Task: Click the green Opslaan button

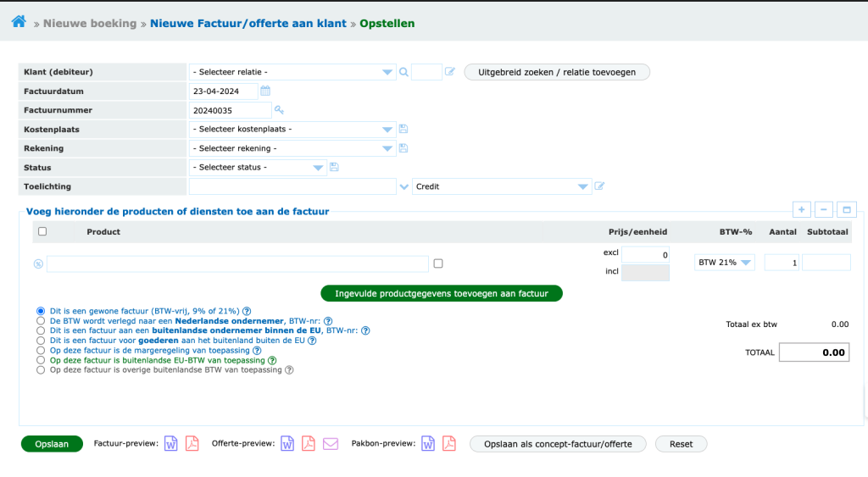Action: [x=52, y=444]
